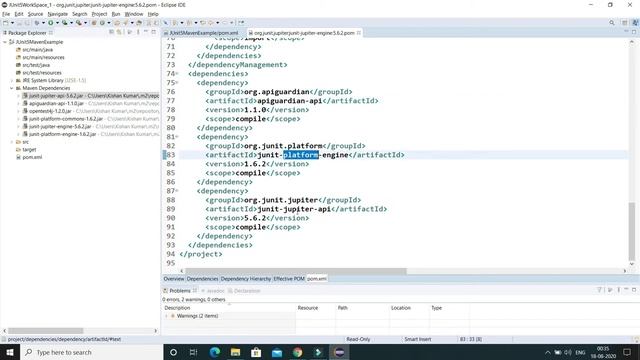Select junit-platform-commons-1.6.2.jar dependency
Screen dimensions: 640x360
(65, 119)
